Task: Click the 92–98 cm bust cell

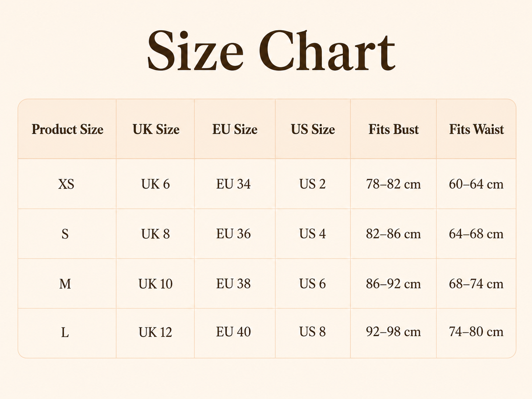Action: click(x=393, y=332)
